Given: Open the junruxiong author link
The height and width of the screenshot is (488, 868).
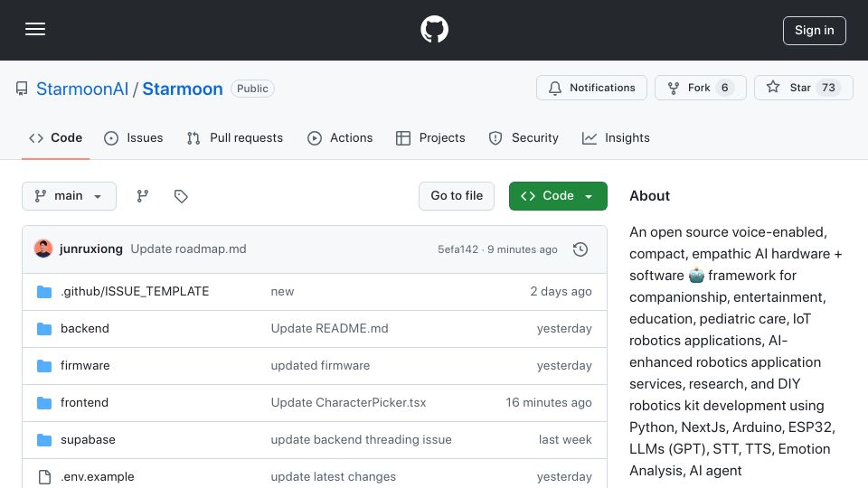Looking at the screenshot, I should (91, 249).
